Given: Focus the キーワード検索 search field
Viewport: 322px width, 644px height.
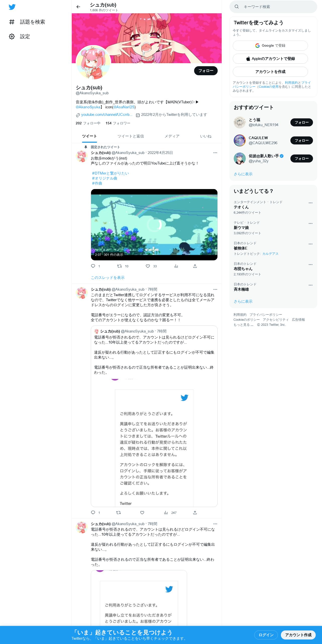Looking at the screenshot, I should (273, 7).
